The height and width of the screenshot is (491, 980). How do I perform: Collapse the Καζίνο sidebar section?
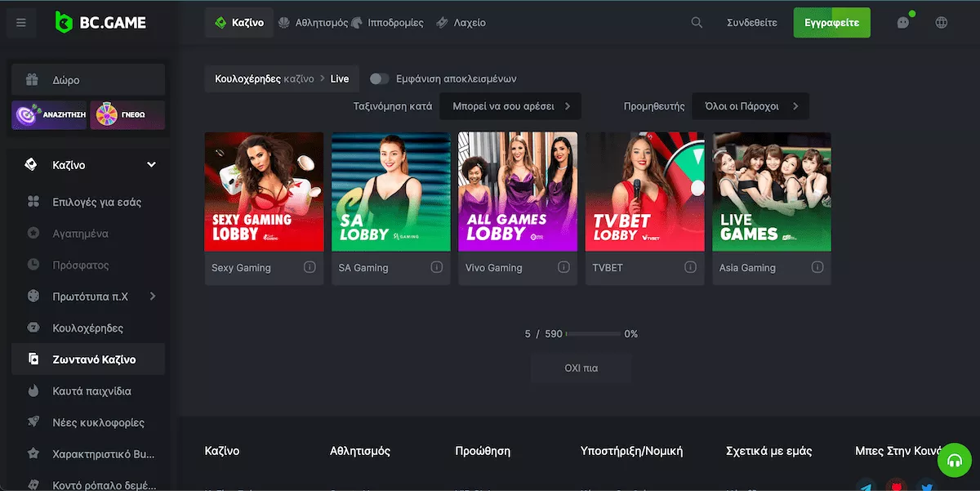[151, 165]
